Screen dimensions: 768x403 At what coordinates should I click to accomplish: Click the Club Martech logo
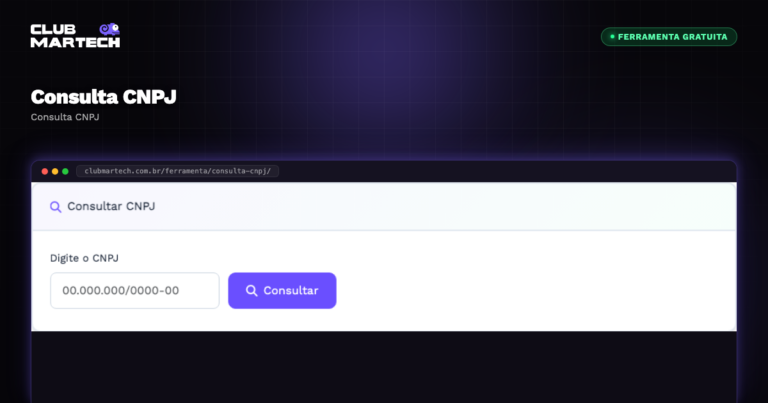pyautogui.click(x=75, y=35)
